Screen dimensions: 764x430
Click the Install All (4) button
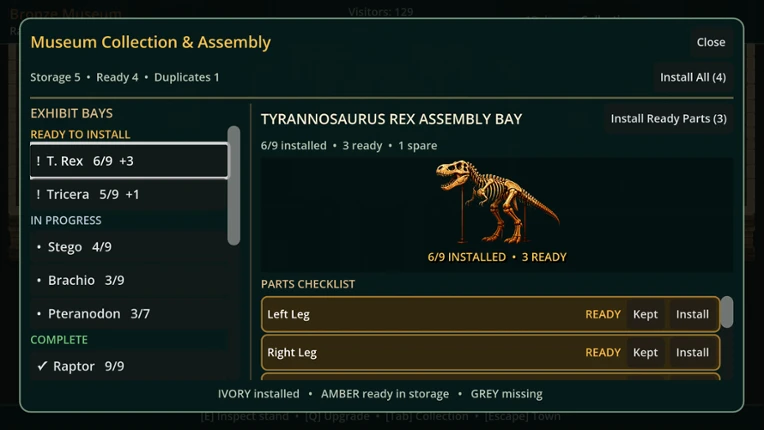[692, 77]
